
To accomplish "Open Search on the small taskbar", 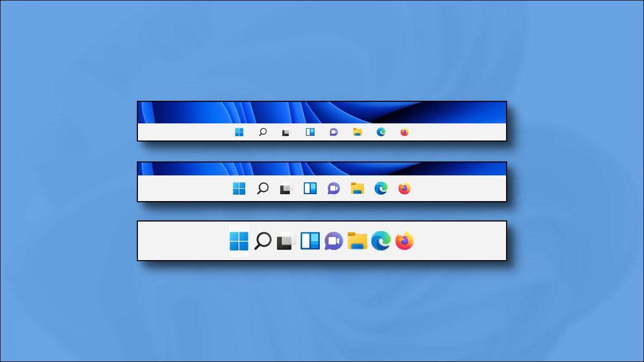I will pos(263,132).
